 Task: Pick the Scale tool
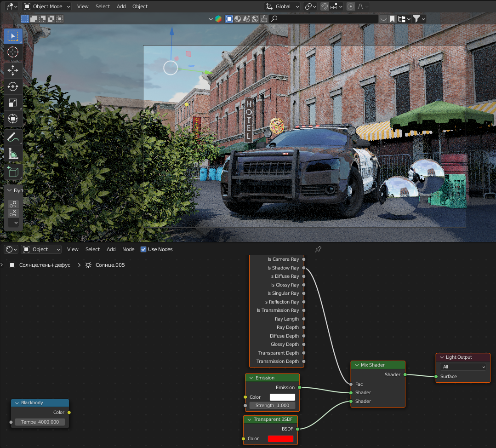(13, 103)
